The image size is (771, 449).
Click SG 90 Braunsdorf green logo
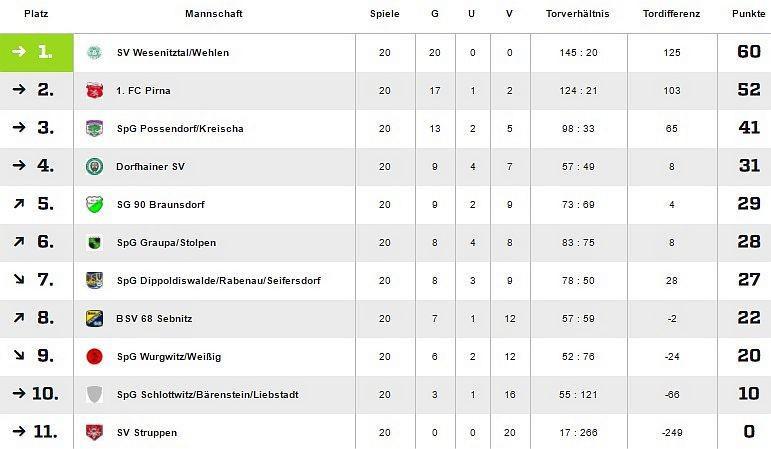click(95, 205)
